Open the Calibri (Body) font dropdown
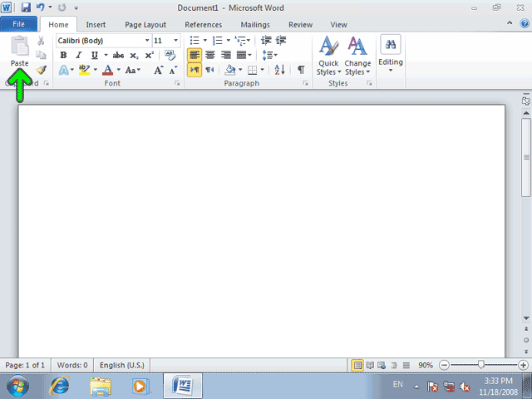 coord(147,41)
